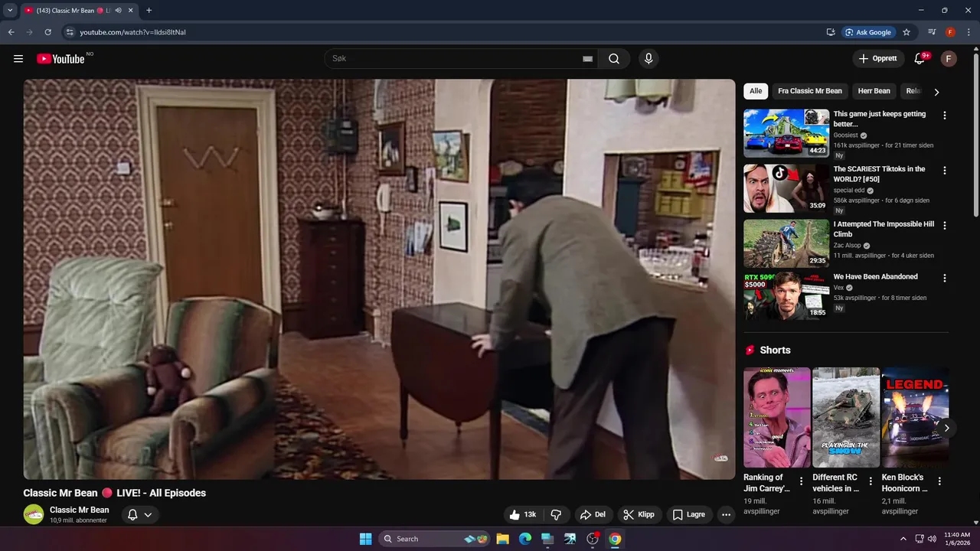This screenshot has width=980, height=551.
Task: Open the Chrome three-dot menu
Action: pyautogui.click(x=969, y=32)
